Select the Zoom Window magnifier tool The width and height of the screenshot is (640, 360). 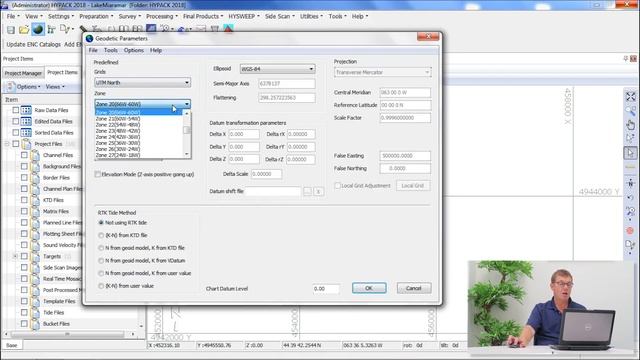point(631,110)
